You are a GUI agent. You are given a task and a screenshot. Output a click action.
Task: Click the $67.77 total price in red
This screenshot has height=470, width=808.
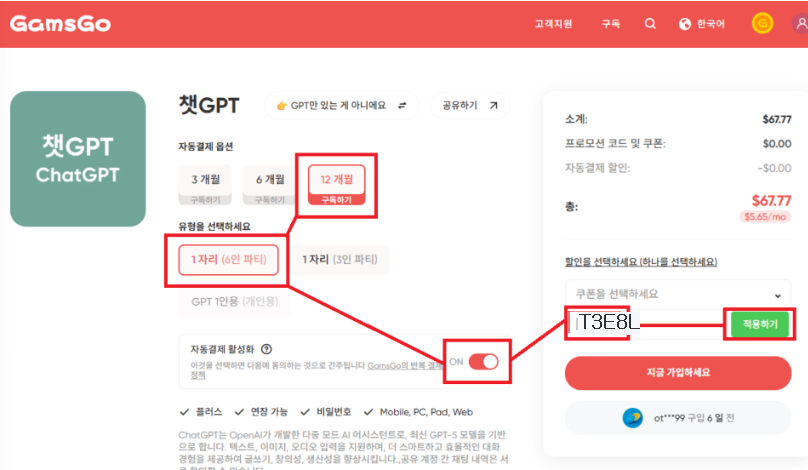pyautogui.click(x=771, y=200)
